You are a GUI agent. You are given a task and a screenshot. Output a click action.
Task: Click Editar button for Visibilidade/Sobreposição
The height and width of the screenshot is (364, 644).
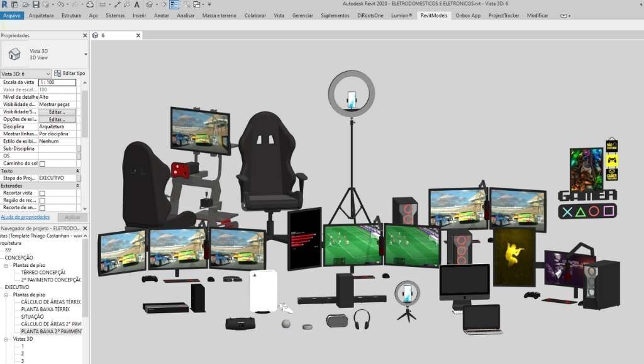tap(57, 112)
